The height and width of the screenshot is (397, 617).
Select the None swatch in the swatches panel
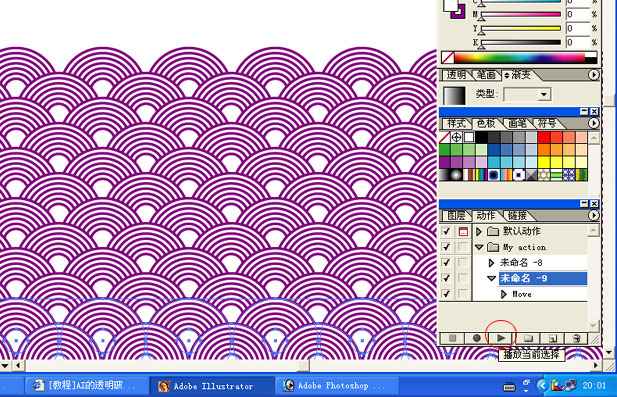[x=445, y=137]
